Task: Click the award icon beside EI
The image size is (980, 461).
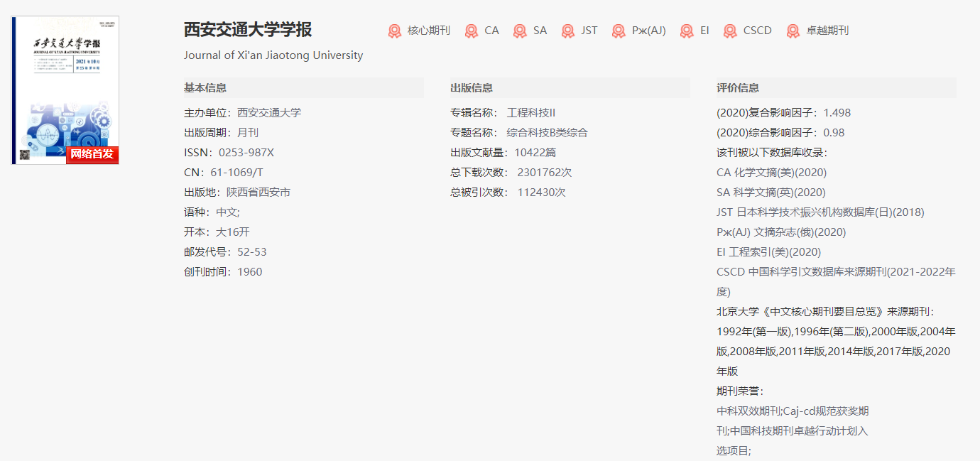Action: pyautogui.click(x=687, y=31)
